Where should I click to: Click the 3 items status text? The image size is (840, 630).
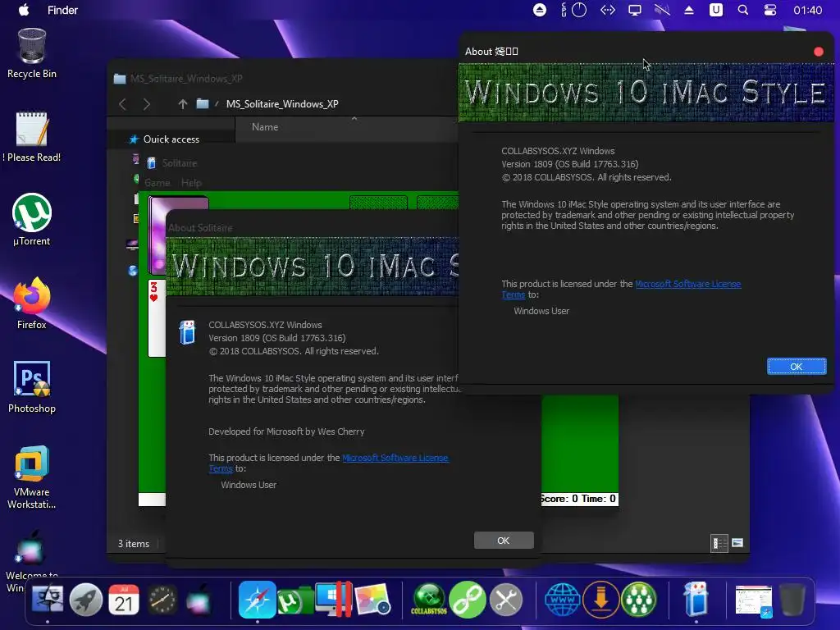(x=134, y=544)
